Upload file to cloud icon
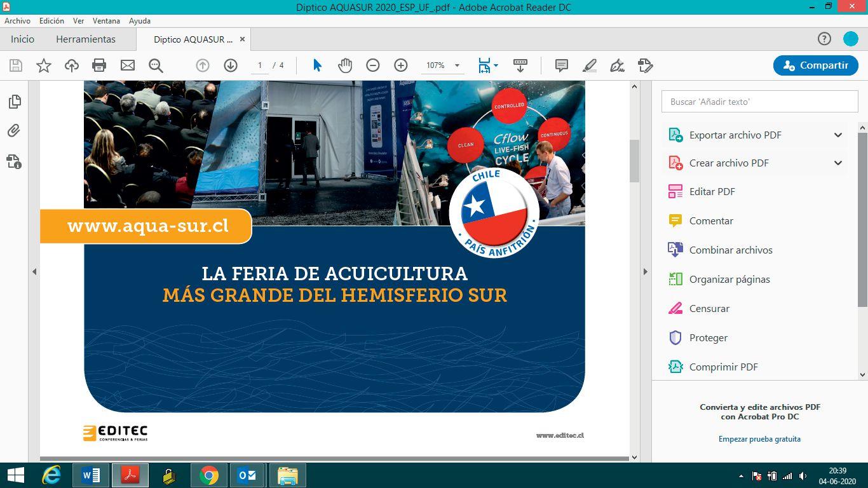The image size is (868, 488). click(x=72, y=65)
